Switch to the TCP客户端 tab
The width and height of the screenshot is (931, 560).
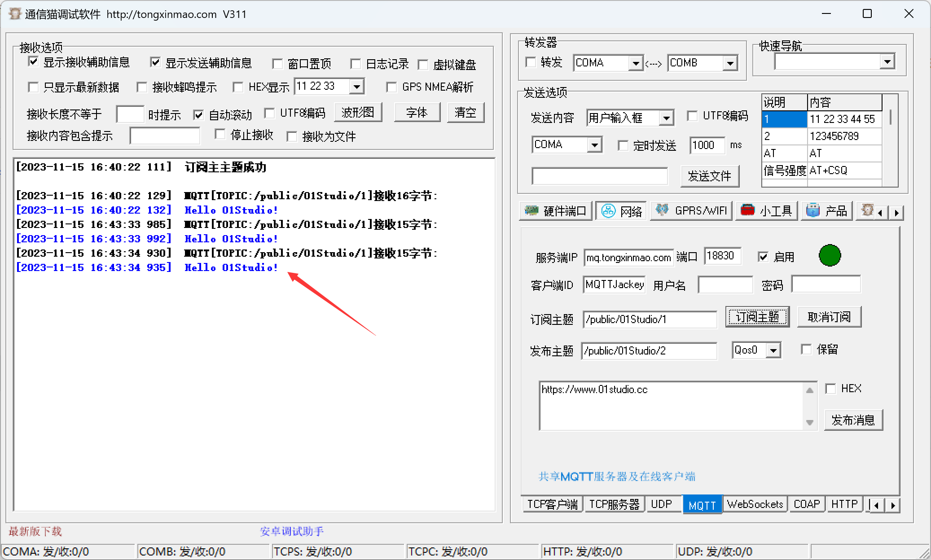point(552,504)
